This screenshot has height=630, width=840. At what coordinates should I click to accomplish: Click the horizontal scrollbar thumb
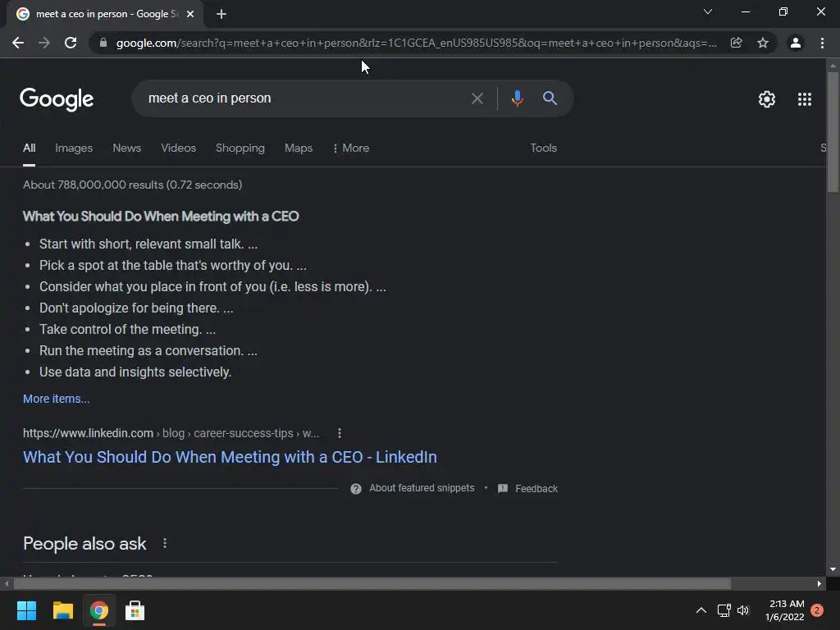pos(372,583)
